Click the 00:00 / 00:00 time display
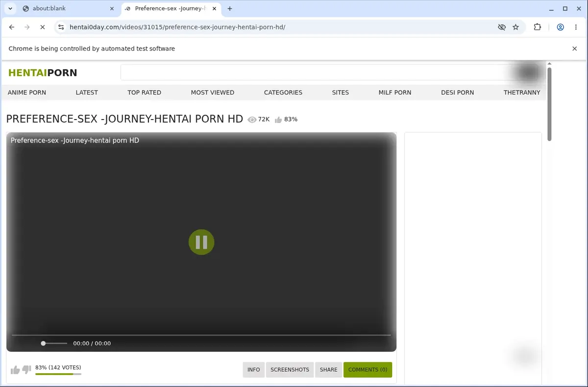 [92, 343]
